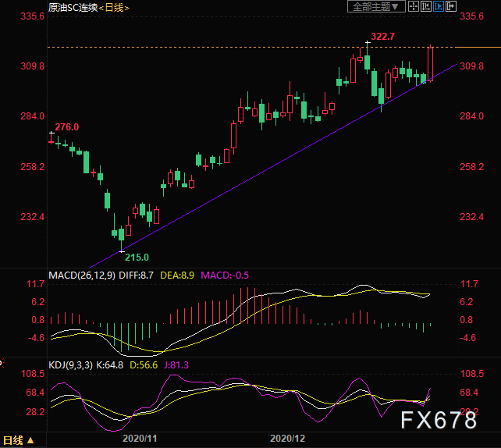Click the MACD(26,12,9) indicator label
The height and width of the screenshot is (448, 501).
(x=82, y=276)
